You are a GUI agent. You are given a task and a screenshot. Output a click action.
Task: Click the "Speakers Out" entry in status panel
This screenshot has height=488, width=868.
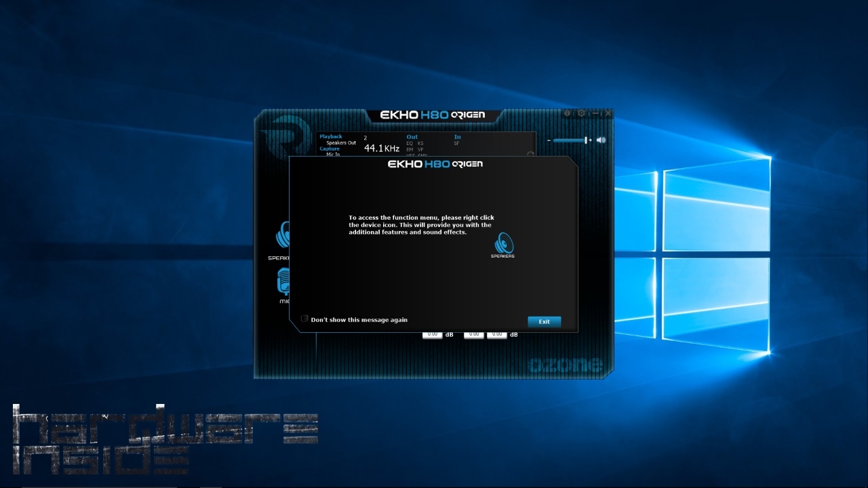pos(341,143)
